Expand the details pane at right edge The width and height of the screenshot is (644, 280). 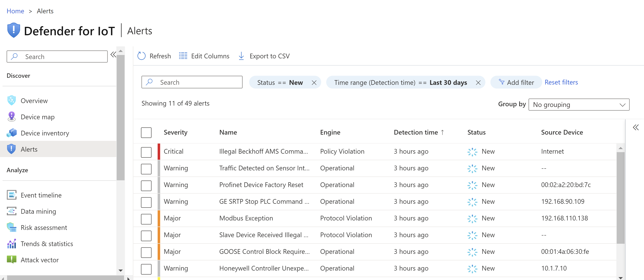636,127
